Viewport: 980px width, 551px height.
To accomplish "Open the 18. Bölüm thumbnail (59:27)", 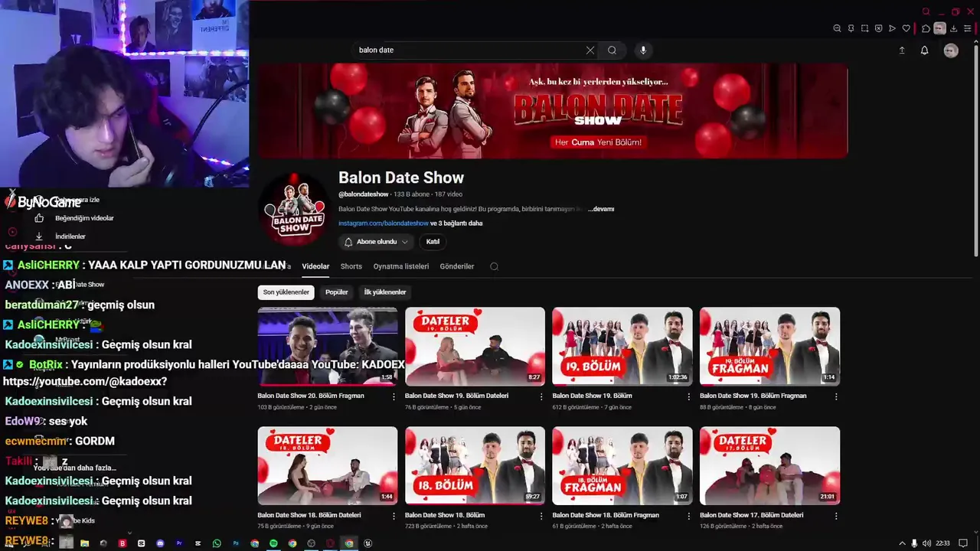I will pyautogui.click(x=475, y=465).
